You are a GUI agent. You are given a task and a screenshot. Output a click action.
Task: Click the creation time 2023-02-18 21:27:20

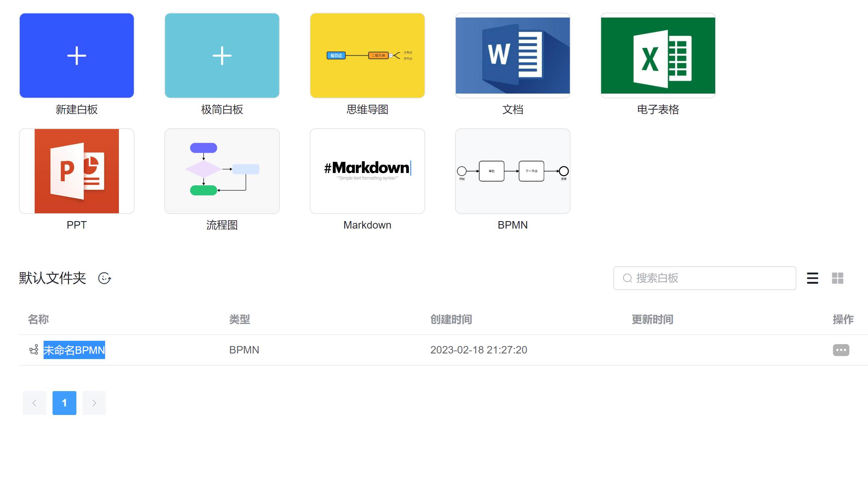479,350
